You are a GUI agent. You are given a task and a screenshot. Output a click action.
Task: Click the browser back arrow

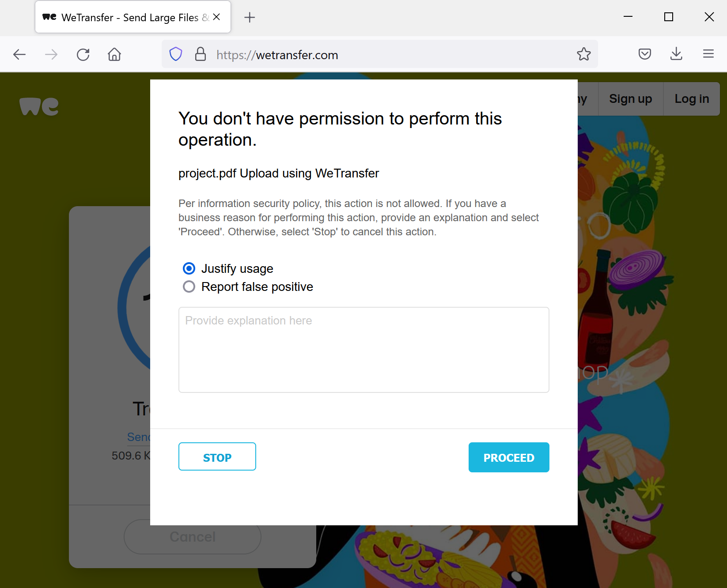point(19,55)
